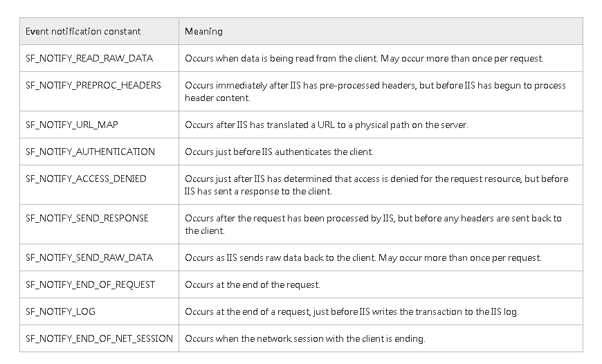Click the description about data read from client
The height and width of the screenshot is (364, 602).
tap(364, 58)
